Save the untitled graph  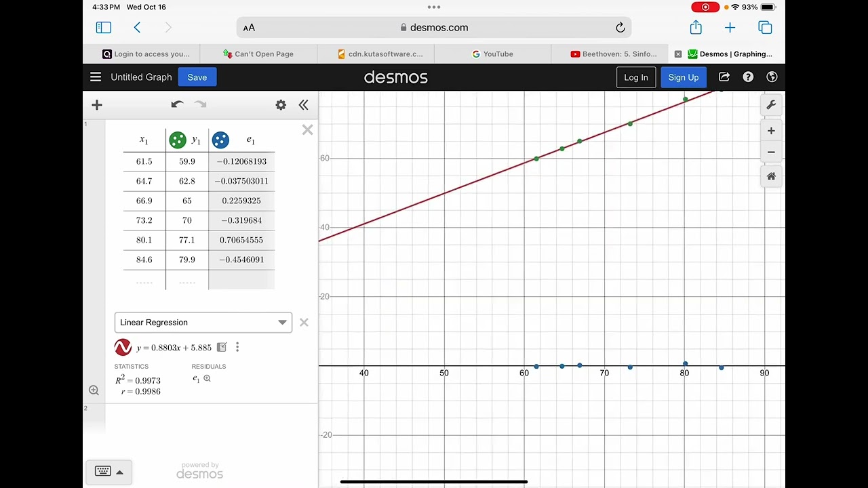coord(197,77)
